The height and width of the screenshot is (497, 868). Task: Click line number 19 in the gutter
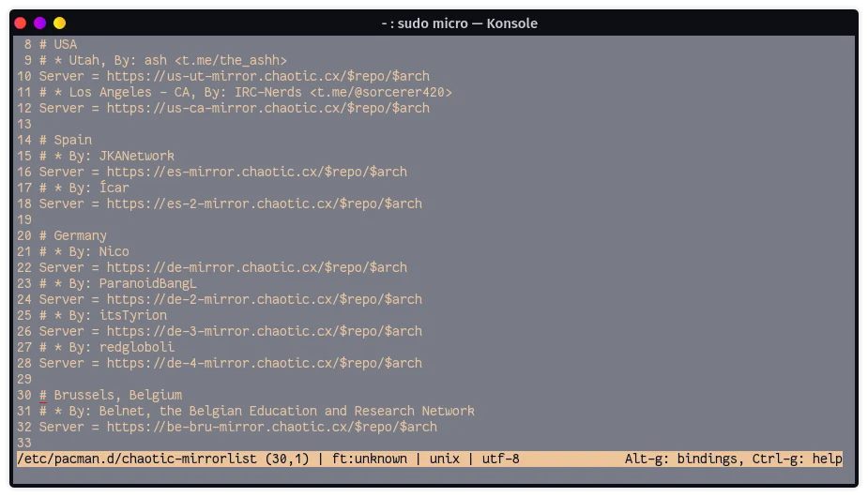coord(24,220)
